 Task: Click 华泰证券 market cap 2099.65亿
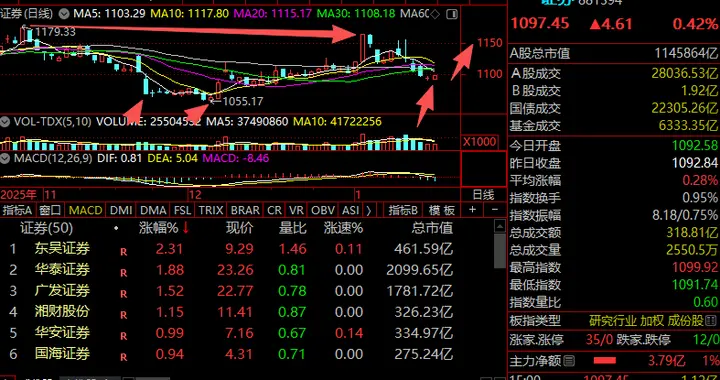click(x=419, y=270)
